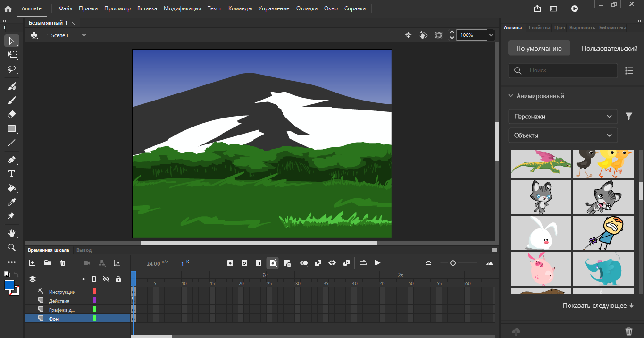The height and width of the screenshot is (338, 644).
Task: Activate the Eyedropper tool
Action: [x=12, y=202]
